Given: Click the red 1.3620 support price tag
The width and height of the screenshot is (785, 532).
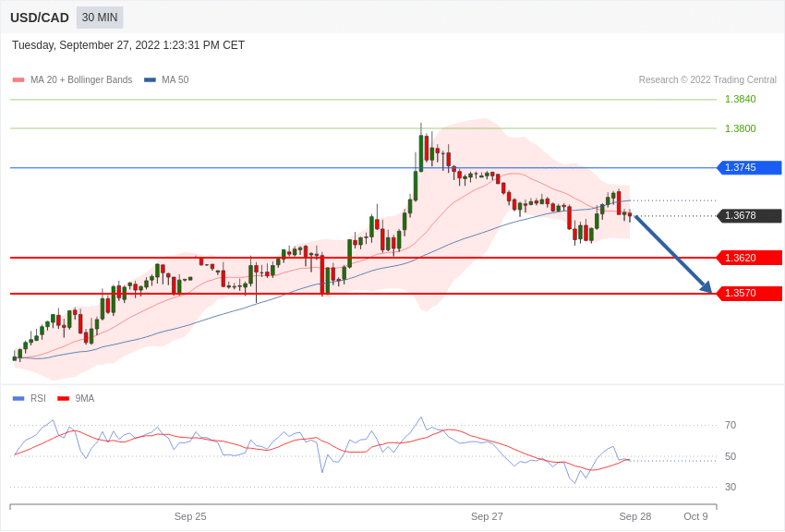Looking at the screenshot, I should [x=750, y=259].
